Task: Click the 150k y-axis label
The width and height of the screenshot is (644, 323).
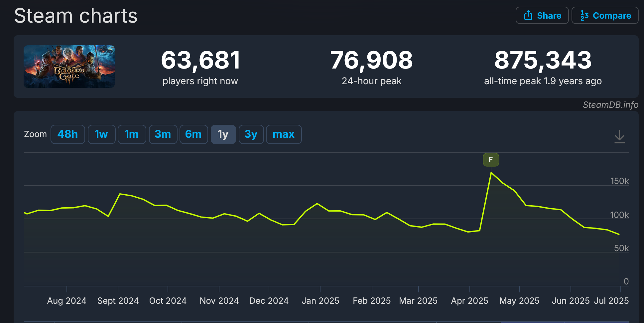Action: (x=619, y=181)
